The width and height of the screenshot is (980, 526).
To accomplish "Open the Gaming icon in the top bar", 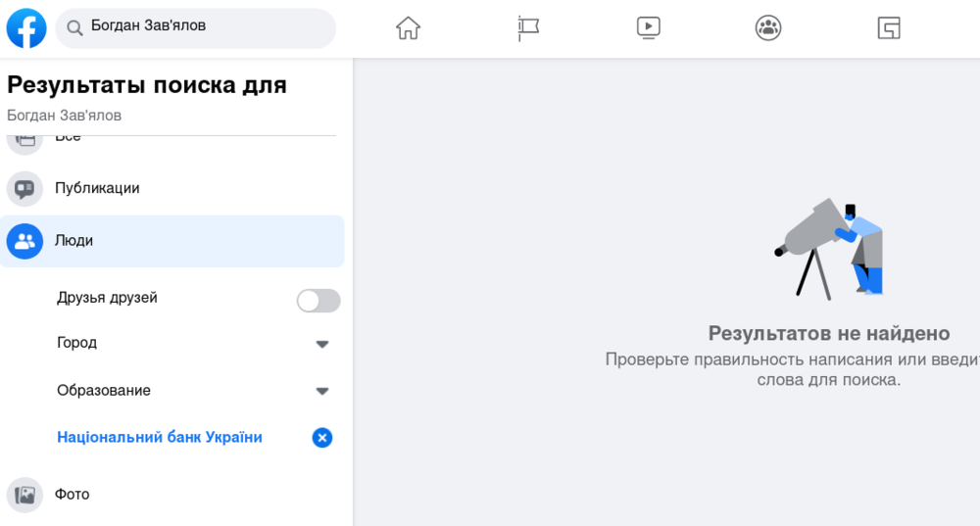I will click(x=888, y=28).
